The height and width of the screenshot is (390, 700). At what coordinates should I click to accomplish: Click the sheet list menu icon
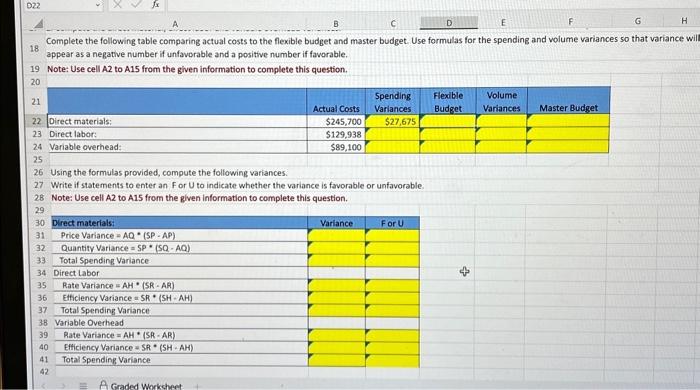click(x=83, y=386)
